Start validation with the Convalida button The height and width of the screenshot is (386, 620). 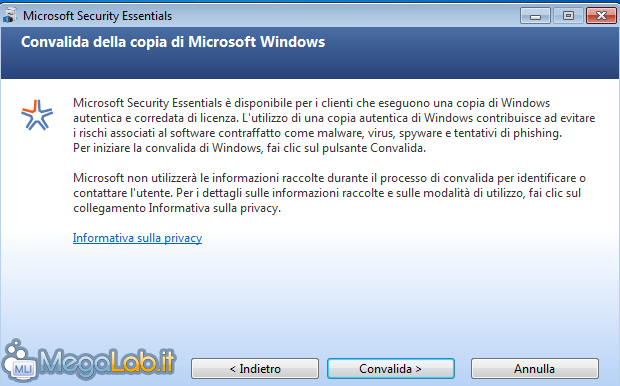(391, 369)
